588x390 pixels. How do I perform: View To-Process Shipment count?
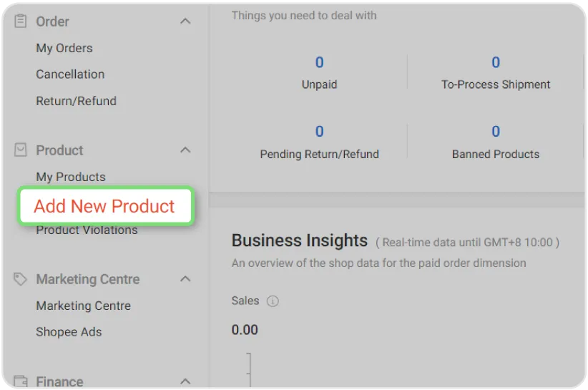coord(496,63)
